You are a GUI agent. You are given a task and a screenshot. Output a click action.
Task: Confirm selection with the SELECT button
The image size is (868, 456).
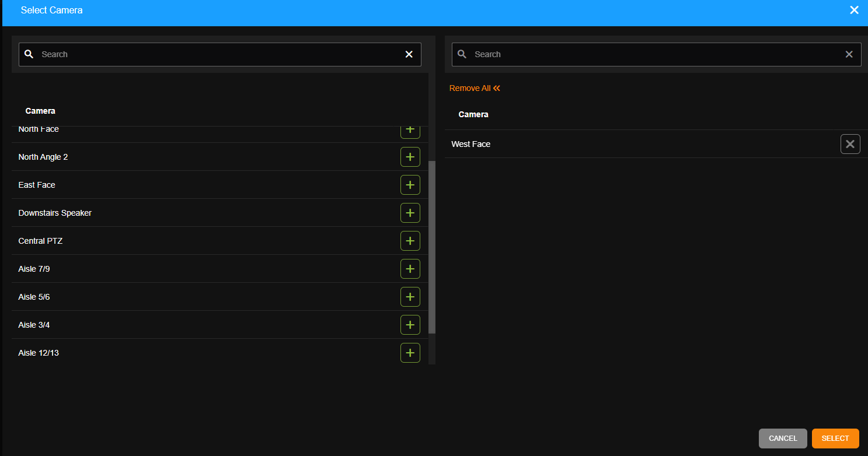(x=835, y=438)
